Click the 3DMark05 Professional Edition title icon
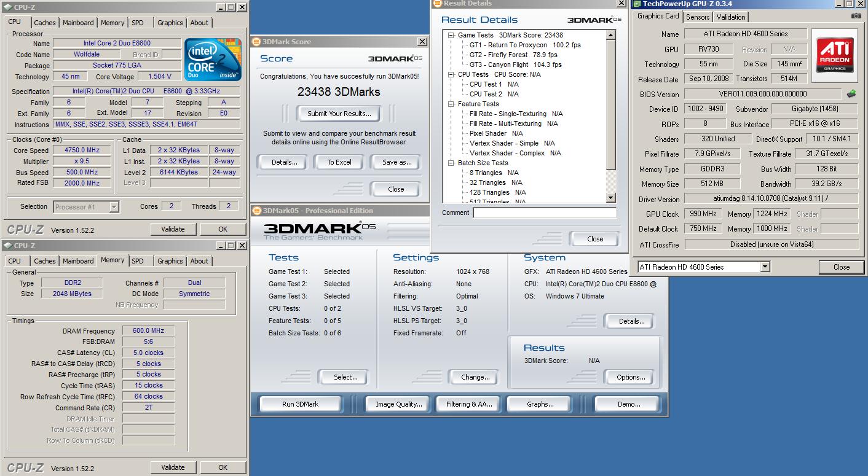This screenshot has height=476, width=868. click(256, 211)
